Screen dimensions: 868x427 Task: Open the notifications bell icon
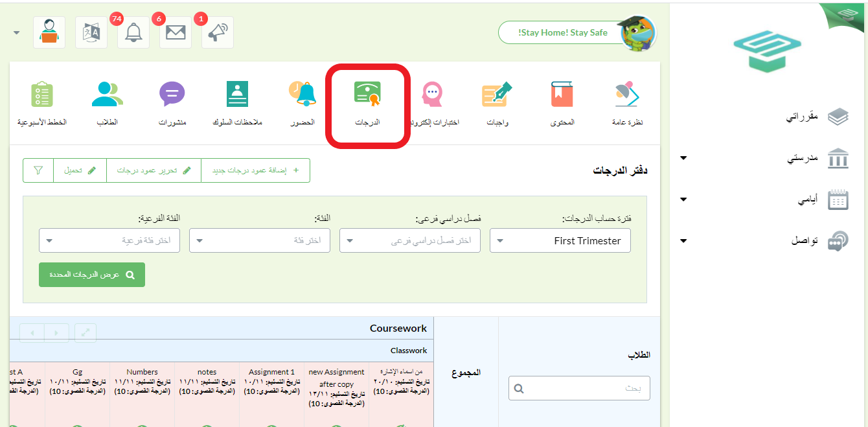click(133, 32)
